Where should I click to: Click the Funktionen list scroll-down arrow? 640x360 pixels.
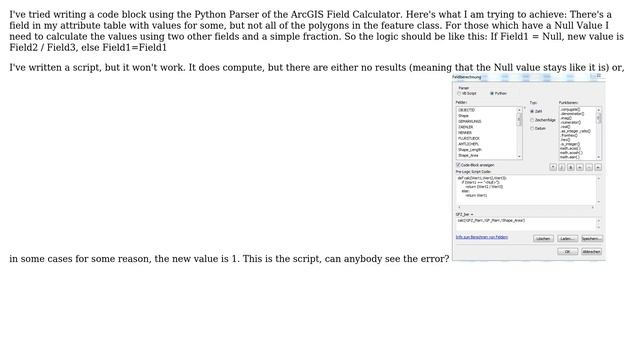pyautogui.click(x=598, y=157)
